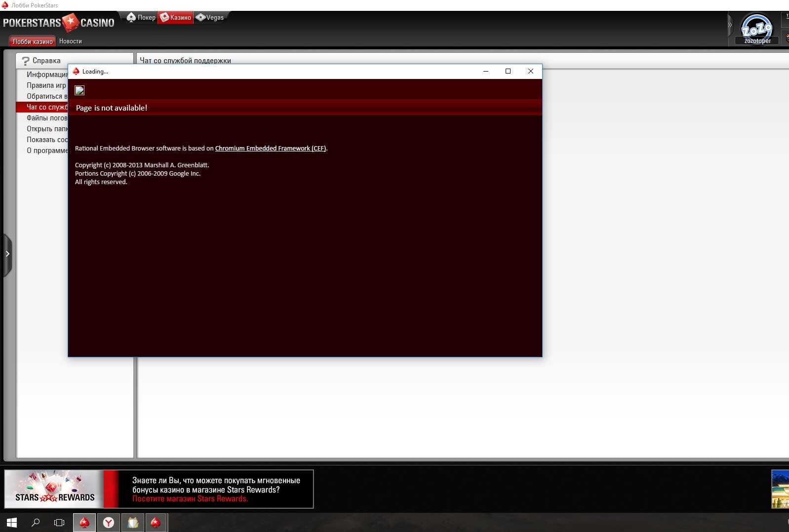This screenshot has height=532, width=789.
Task: Click the shield app icon on taskbar
Action: click(133, 523)
